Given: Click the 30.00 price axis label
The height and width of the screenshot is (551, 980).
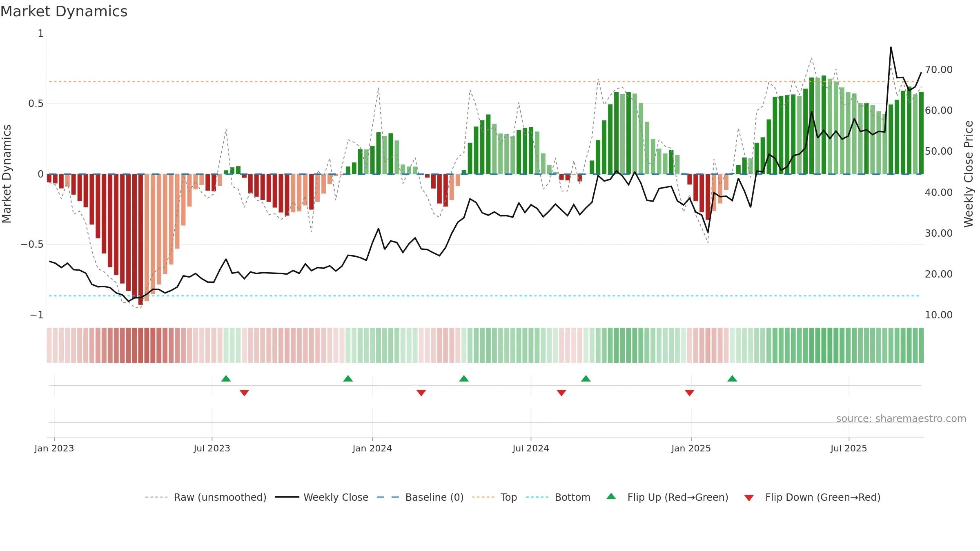Looking at the screenshot, I should coord(938,233).
